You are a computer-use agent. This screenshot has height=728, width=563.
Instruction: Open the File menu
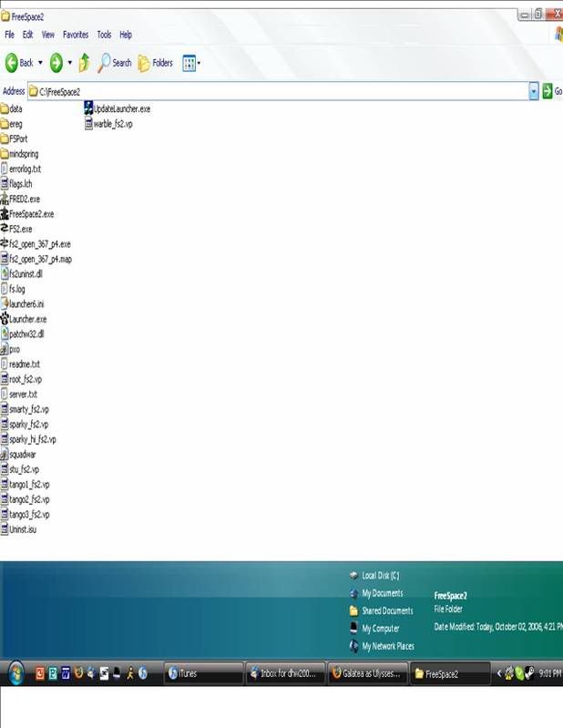(x=9, y=35)
